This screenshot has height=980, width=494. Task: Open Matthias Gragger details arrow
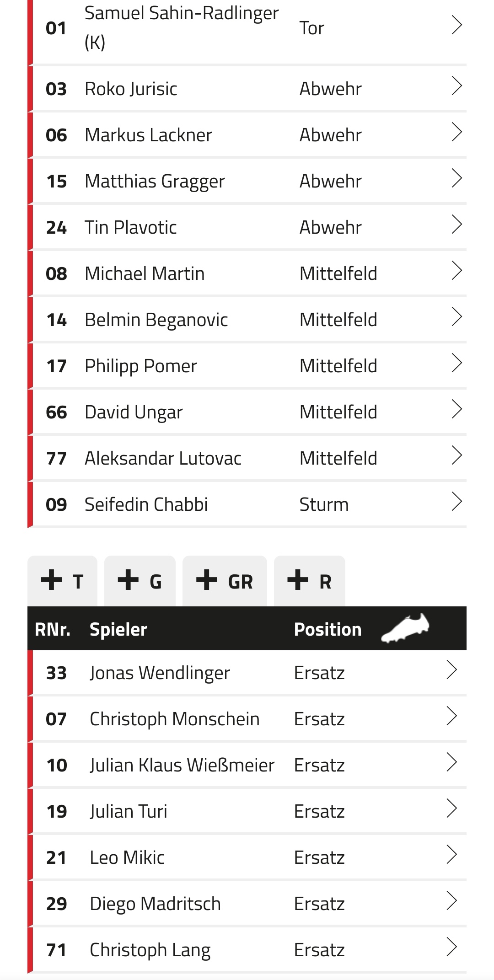(x=456, y=178)
